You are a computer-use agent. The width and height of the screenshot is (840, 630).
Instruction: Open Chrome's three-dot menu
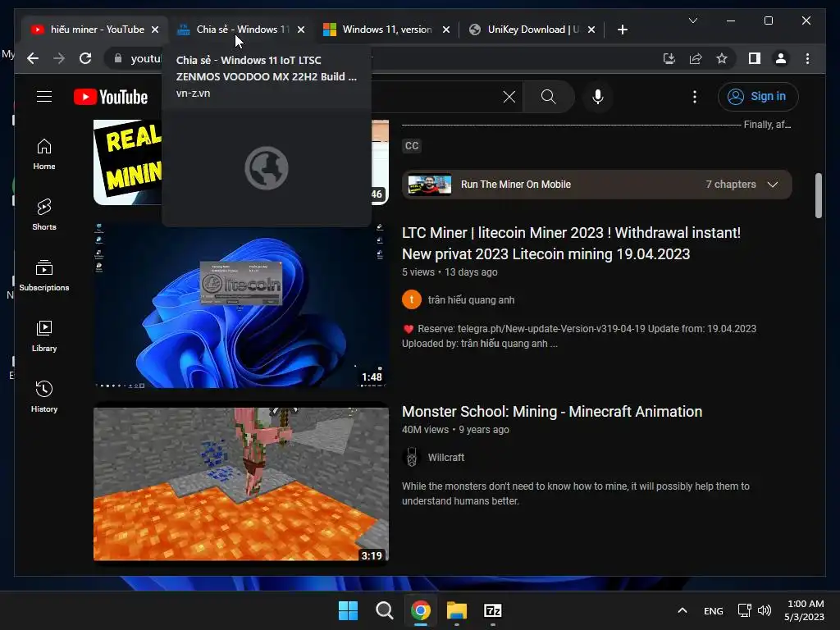(807, 58)
